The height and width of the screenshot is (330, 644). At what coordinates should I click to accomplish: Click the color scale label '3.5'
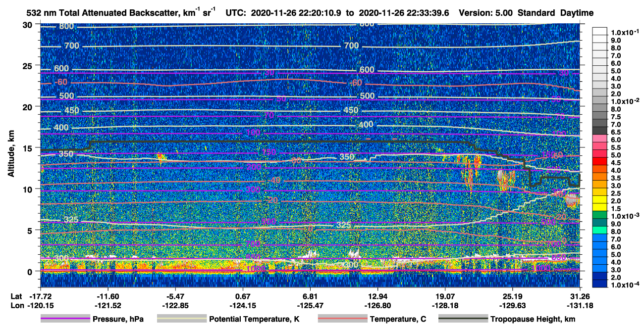pyautogui.click(x=616, y=178)
